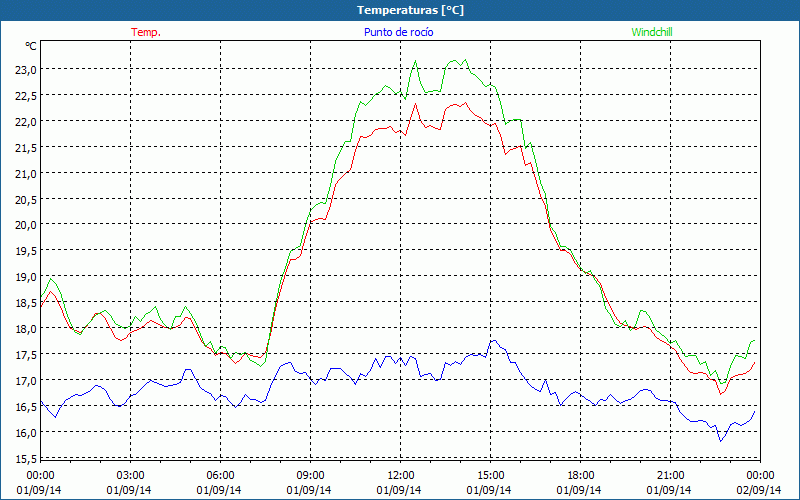This screenshot has width=800, height=500.
Task: Click the 02/09/14 date label
Action: pyautogui.click(x=759, y=490)
